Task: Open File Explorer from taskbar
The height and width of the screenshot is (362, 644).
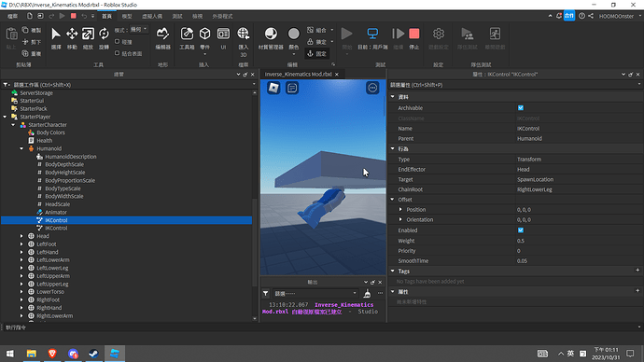Action: pos(31,354)
